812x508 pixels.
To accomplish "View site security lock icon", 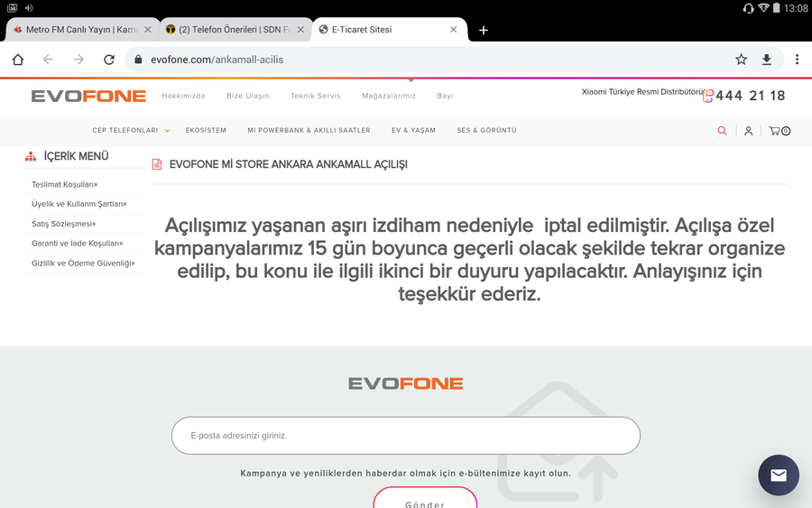I will pyautogui.click(x=138, y=60).
